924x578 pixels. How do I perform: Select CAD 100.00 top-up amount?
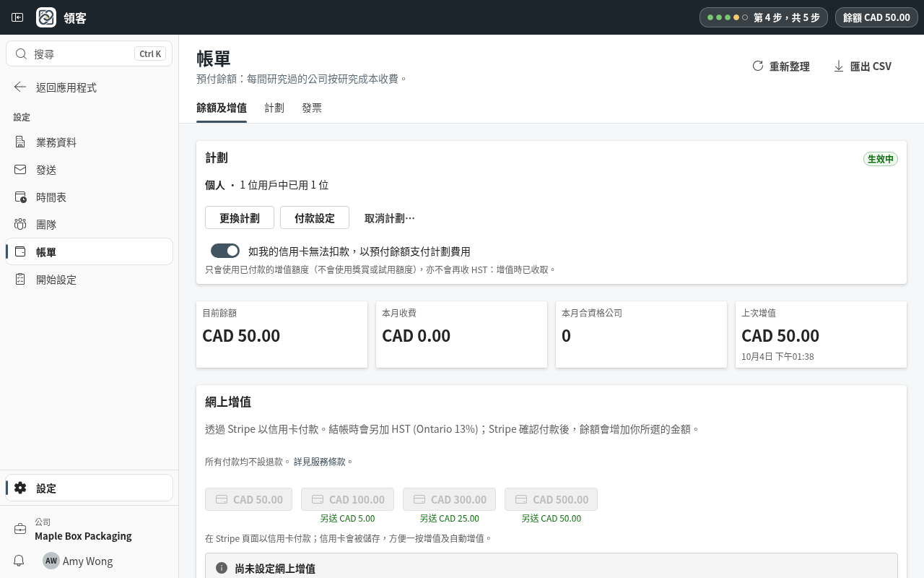(x=348, y=499)
